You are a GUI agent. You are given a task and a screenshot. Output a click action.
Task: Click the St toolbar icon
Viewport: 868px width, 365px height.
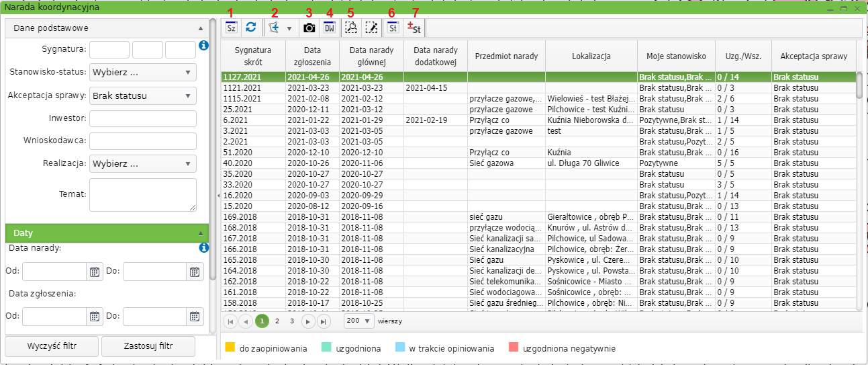[x=393, y=28]
